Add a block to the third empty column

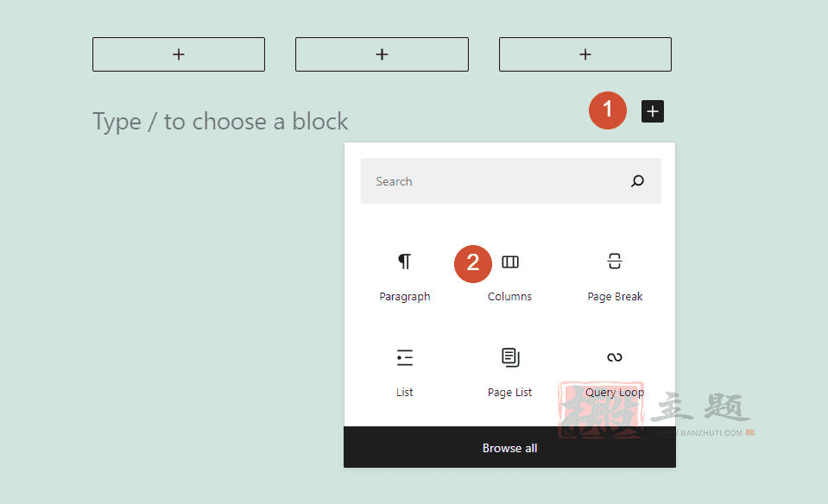[585, 54]
